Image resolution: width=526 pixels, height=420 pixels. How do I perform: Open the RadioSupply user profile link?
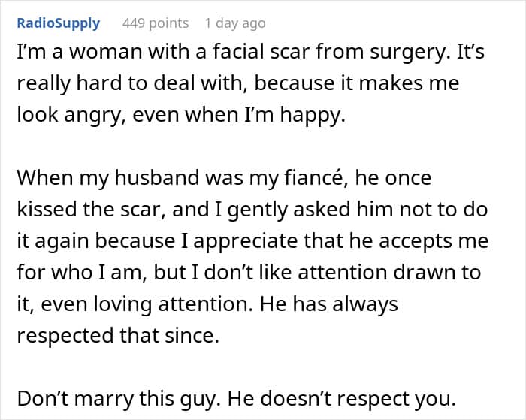click(59, 23)
